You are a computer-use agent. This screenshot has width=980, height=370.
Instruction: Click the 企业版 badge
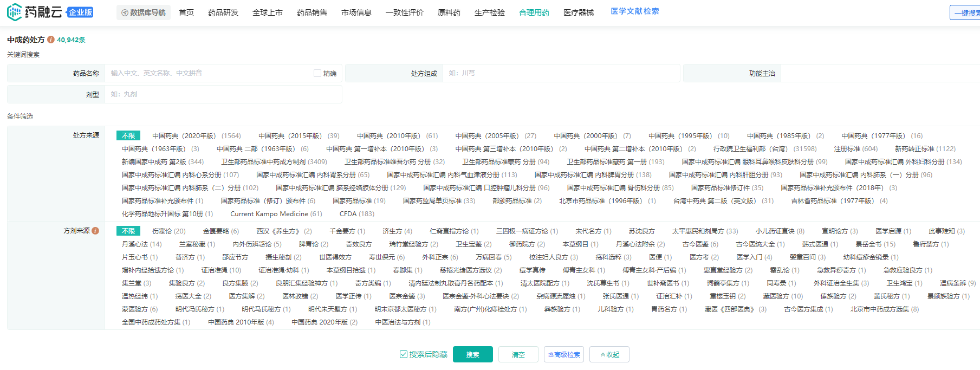80,12
